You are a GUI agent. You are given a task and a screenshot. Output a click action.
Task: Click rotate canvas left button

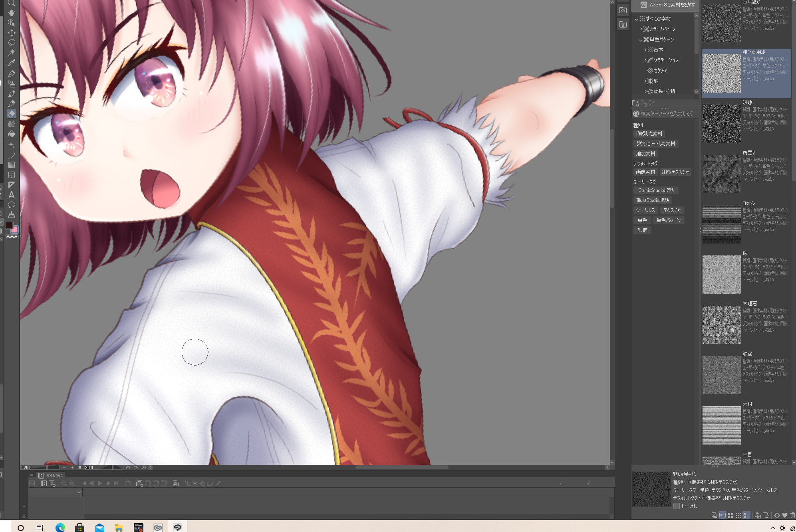128,467
